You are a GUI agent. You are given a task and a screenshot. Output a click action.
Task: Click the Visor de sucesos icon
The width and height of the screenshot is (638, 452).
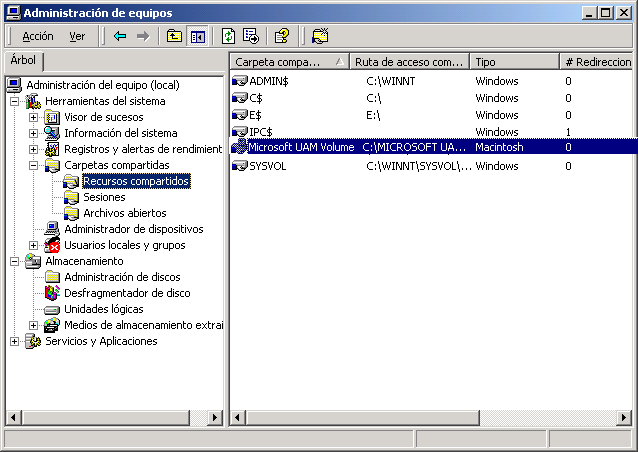click(x=52, y=118)
